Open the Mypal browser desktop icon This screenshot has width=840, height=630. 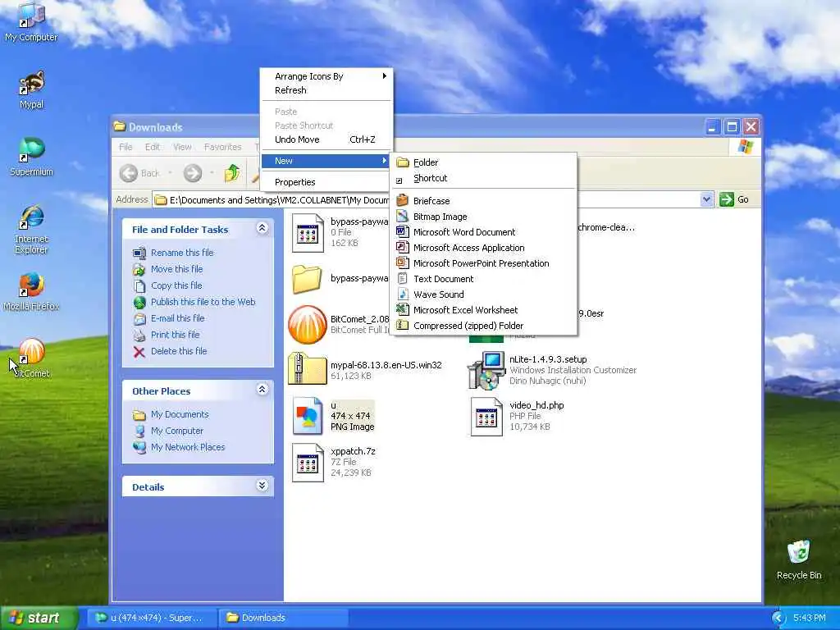32,89
